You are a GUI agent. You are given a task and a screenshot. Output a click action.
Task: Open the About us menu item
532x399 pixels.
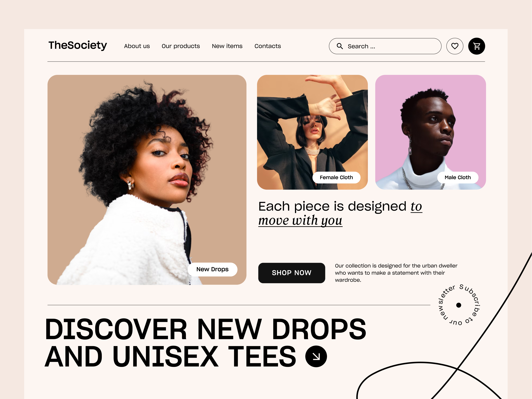(x=137, y=46)
